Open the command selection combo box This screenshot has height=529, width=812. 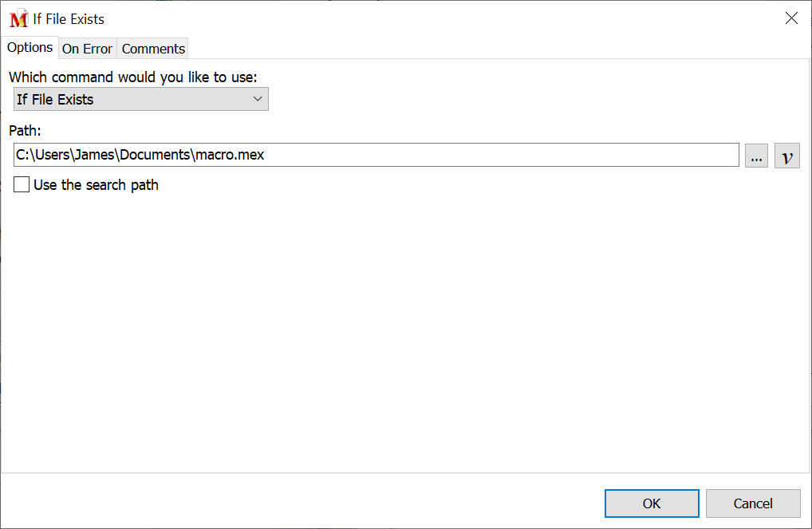[x=141, y=99]
